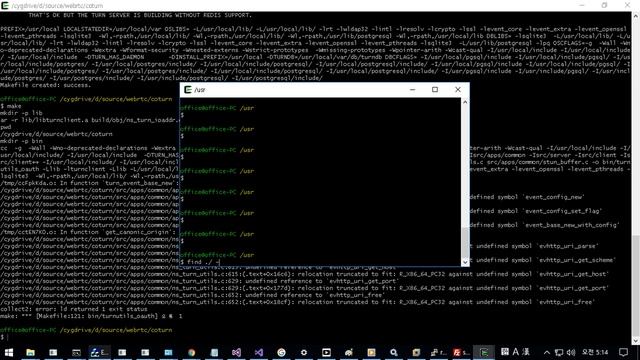Click the 'make: *** [Makefile:121' error line
The width and height of the screenshot is (640, 360).
[91, 316]
